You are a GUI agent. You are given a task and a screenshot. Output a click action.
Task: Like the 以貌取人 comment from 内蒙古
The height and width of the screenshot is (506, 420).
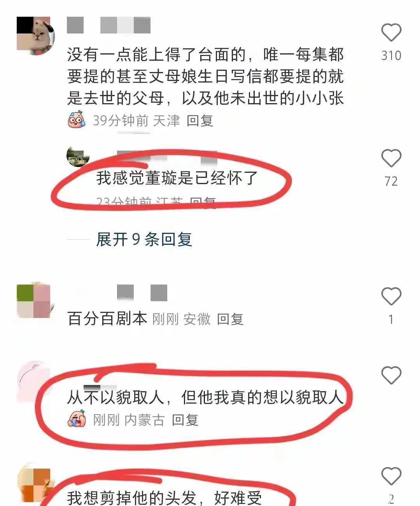[391, 376]
